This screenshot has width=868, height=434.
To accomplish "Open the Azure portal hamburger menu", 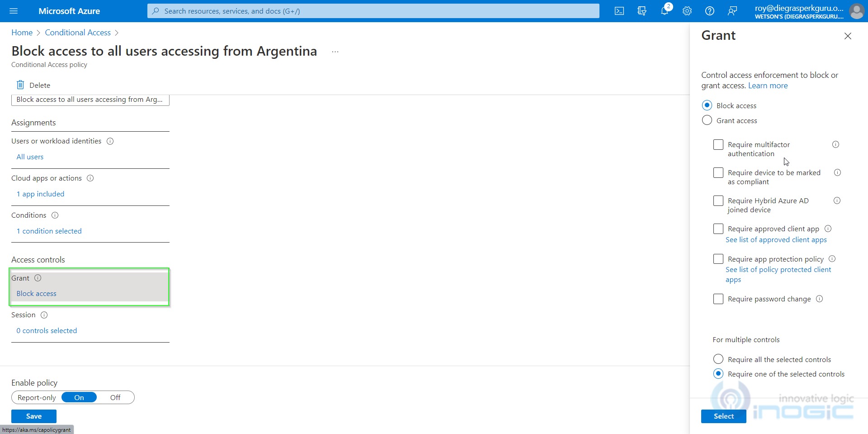I will pos(14,11).
